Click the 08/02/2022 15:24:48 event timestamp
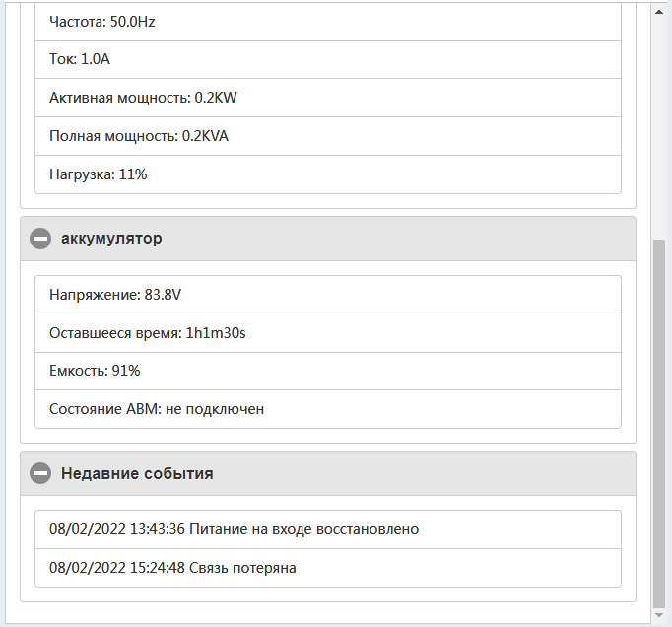The height and width of the screenshot is (627, 672). [x=117, y=568]
